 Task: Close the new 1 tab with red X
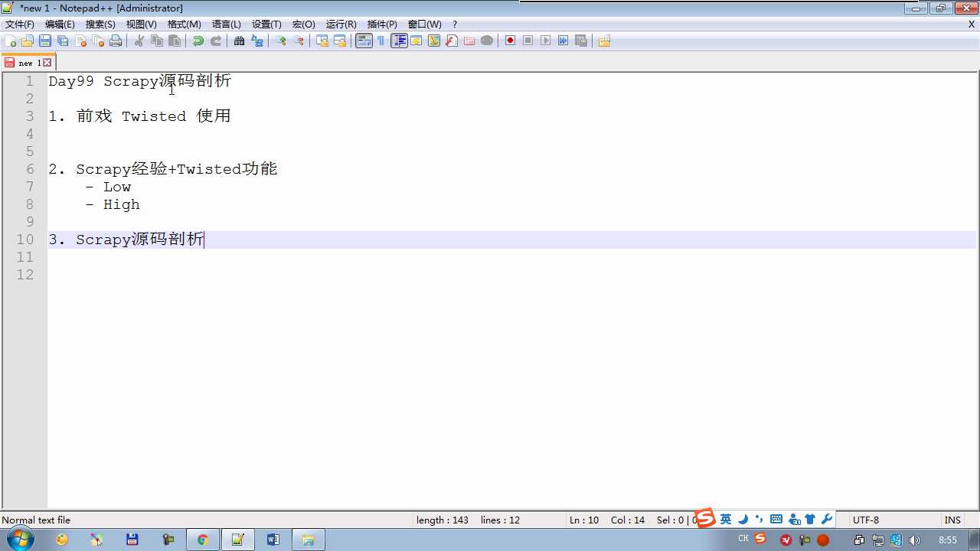tap(47, 63)
